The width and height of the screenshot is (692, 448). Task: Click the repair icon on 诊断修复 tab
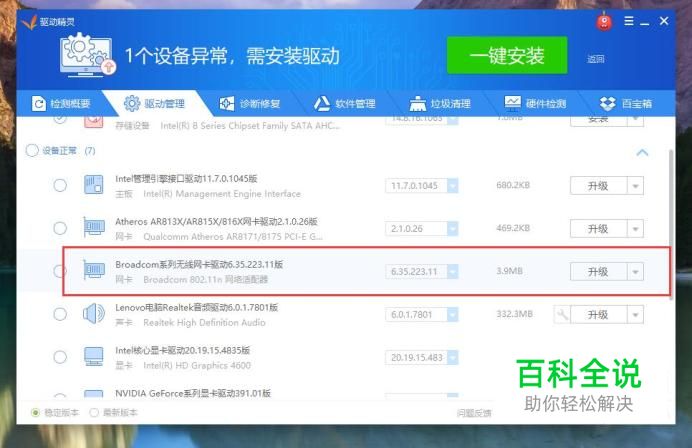click(x=227, y=104)
